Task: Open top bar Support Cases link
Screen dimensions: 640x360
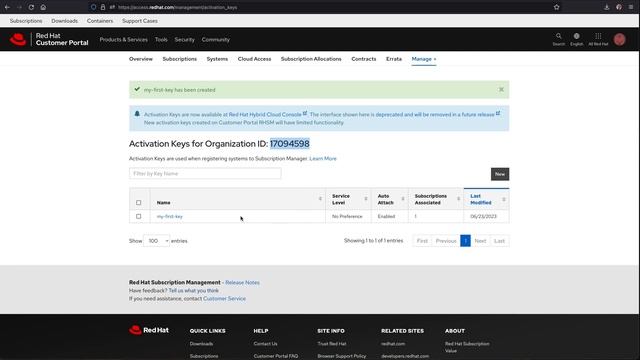Action: tap(140, 21)
